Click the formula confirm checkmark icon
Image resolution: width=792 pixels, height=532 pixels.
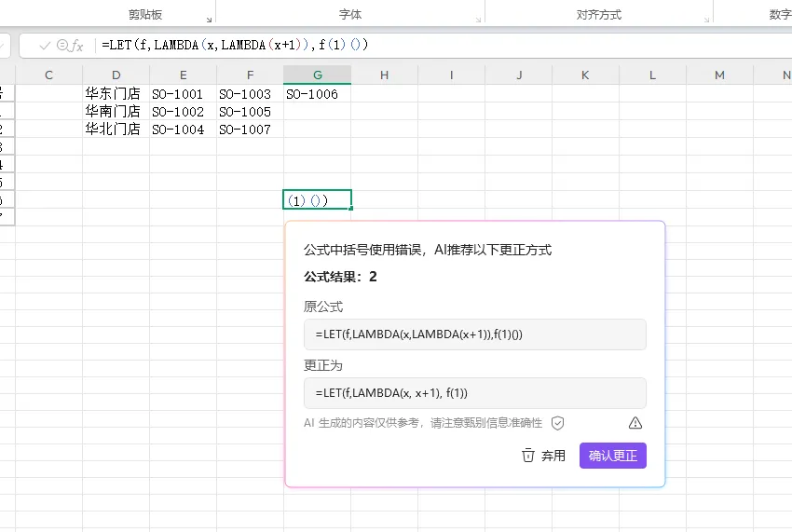point(45,46)
